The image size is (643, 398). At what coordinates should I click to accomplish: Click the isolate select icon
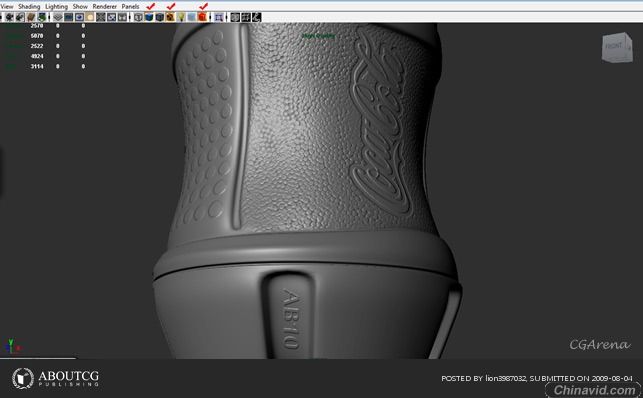click(x=219, y=17)
